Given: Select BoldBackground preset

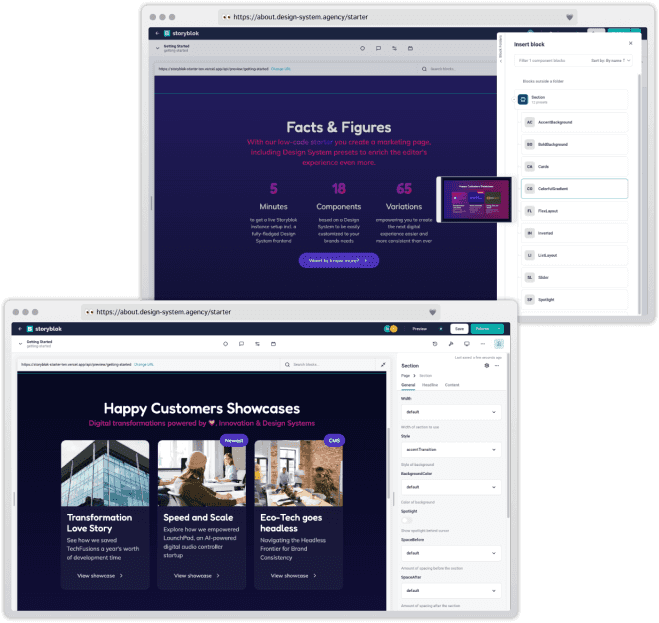Looking at the screenshot, I should tap(575, 145).
